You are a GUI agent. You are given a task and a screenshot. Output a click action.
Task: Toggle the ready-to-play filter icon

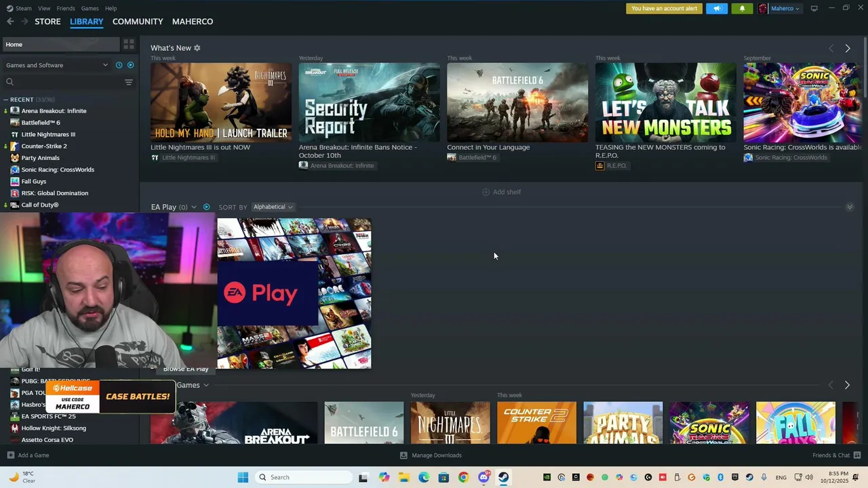coord(130,65)
